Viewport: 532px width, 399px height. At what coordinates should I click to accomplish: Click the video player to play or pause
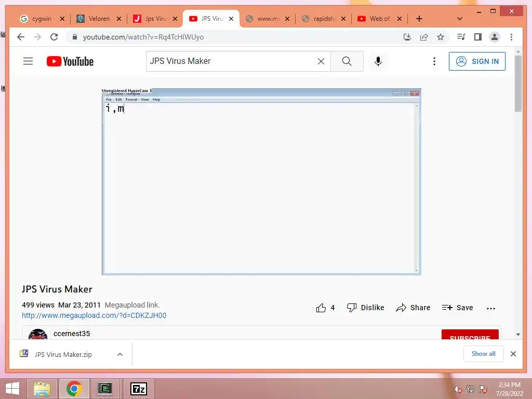[x=261, y=181]
